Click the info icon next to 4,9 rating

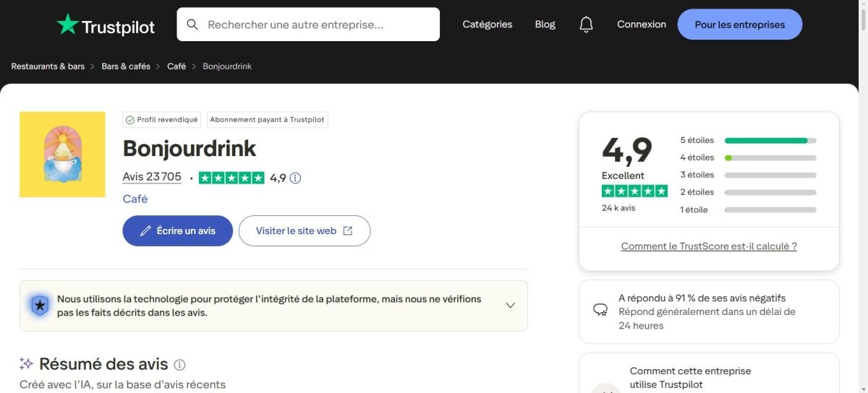pos(295,178)
